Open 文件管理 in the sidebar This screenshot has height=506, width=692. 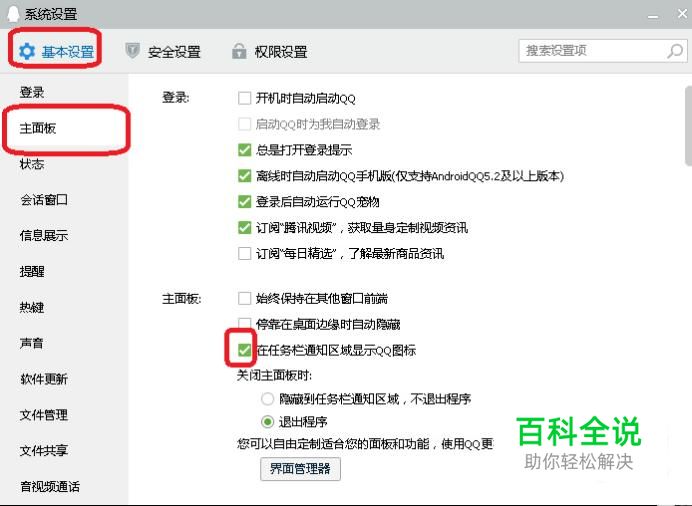coord(44,415)
